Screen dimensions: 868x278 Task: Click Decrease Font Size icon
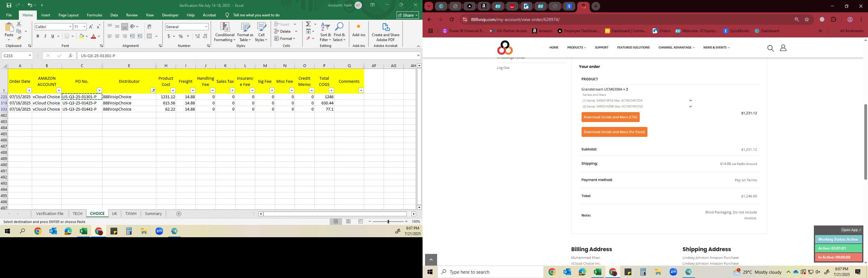pos(98,27)
